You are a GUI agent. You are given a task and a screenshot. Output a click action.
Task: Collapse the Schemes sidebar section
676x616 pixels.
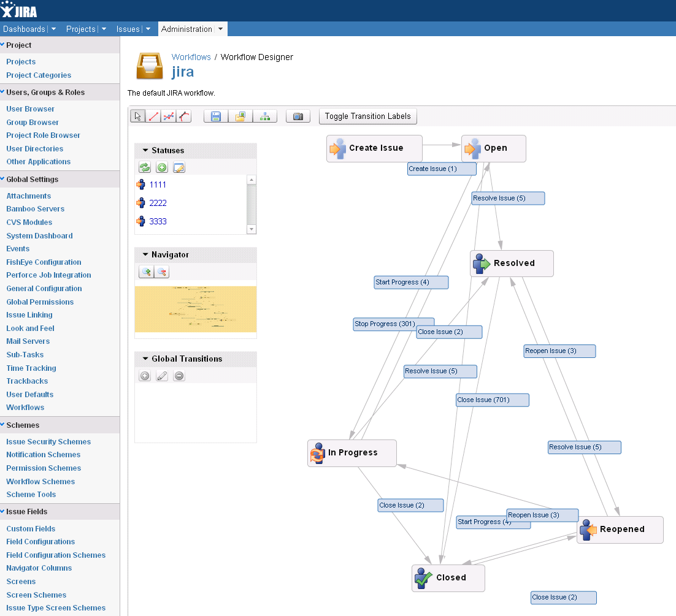pyautogui.click(x=2, y=424)
